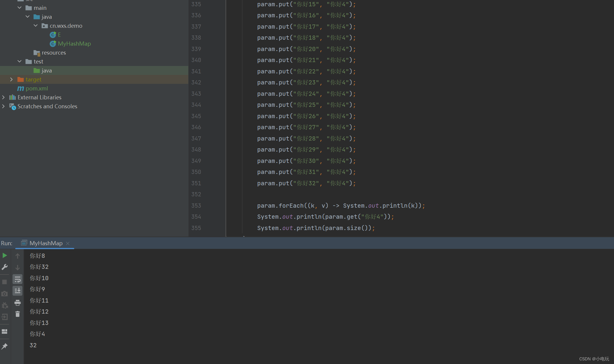Click the resources folder icon

coord(37,53)
